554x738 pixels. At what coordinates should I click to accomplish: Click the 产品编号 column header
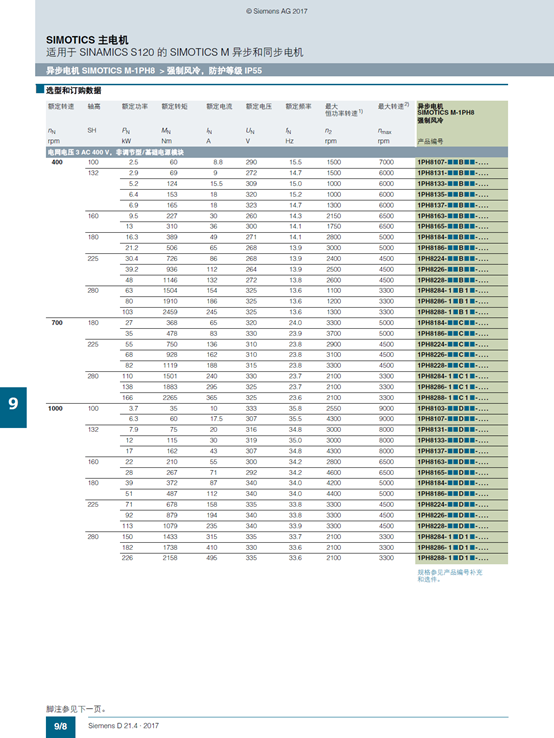tap(430, 141)
